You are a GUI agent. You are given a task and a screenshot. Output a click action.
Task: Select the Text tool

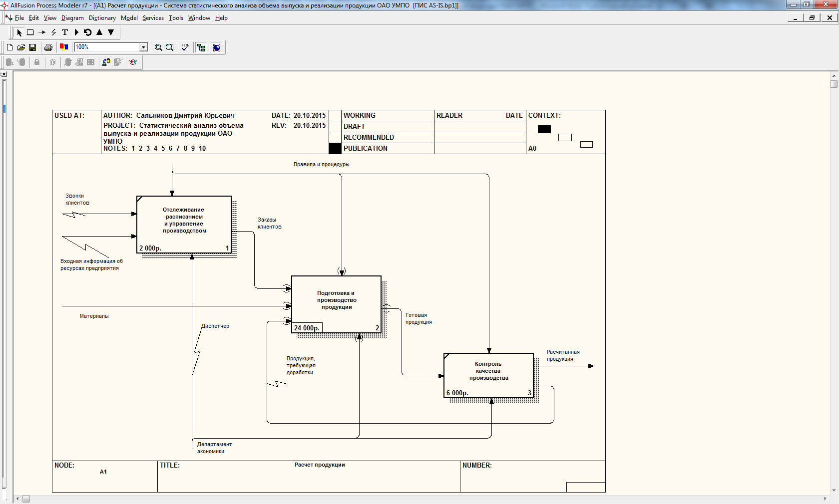[x=65, y=32]
